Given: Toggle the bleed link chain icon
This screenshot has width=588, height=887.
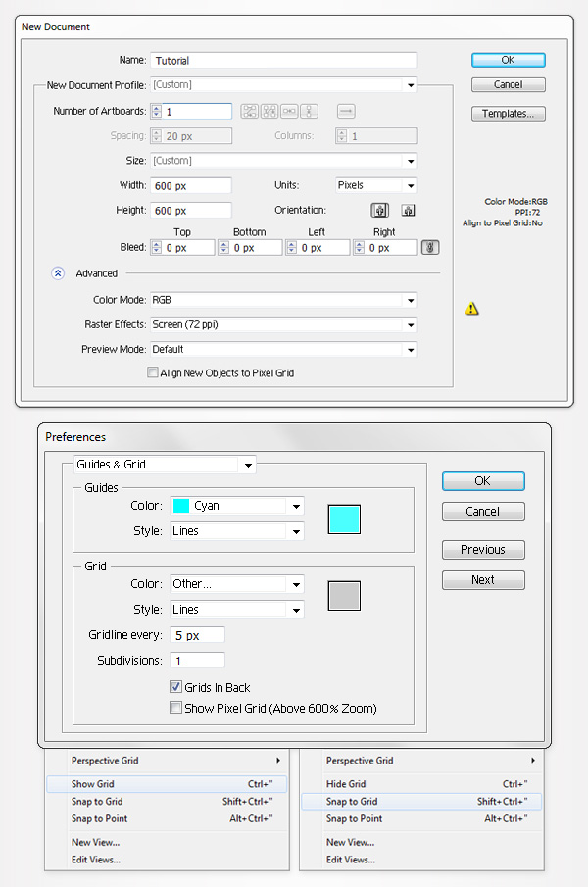Looking at the screenshot, I should (429, 248).
